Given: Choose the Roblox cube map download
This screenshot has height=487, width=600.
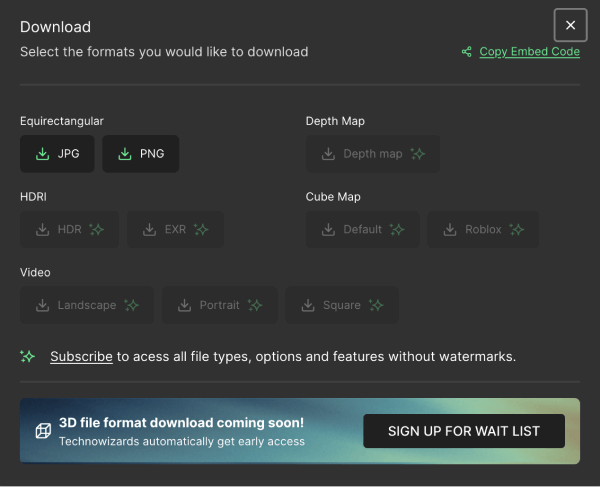Looking at the screenshot, I should click(x=483, y=229).
